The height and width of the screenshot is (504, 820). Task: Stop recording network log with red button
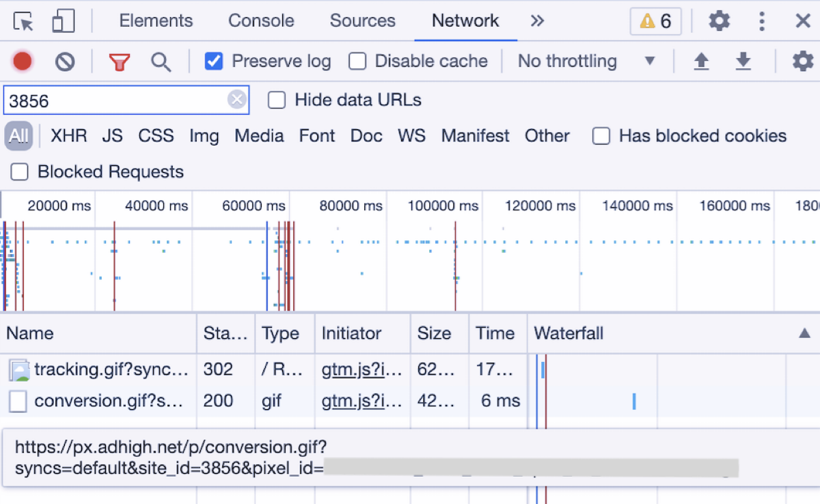pyautogui.click(x=23, y=61)
